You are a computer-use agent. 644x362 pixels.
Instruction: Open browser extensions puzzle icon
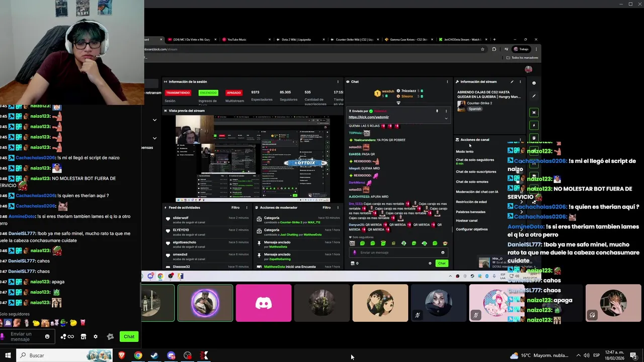tap(494, 49)
